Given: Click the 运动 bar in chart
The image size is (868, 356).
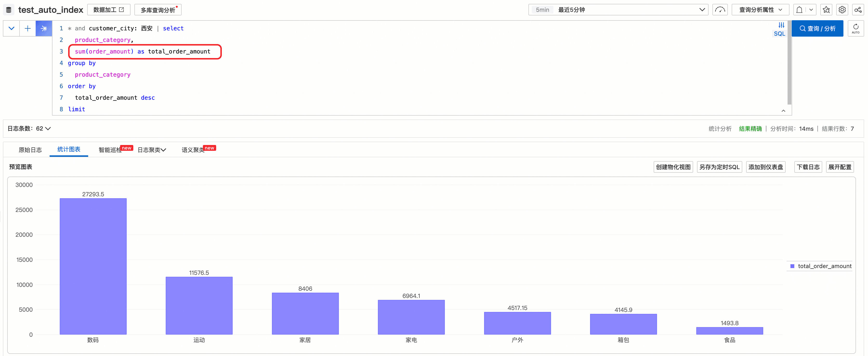Looking at the screenshot, I should tap(199, 305).
